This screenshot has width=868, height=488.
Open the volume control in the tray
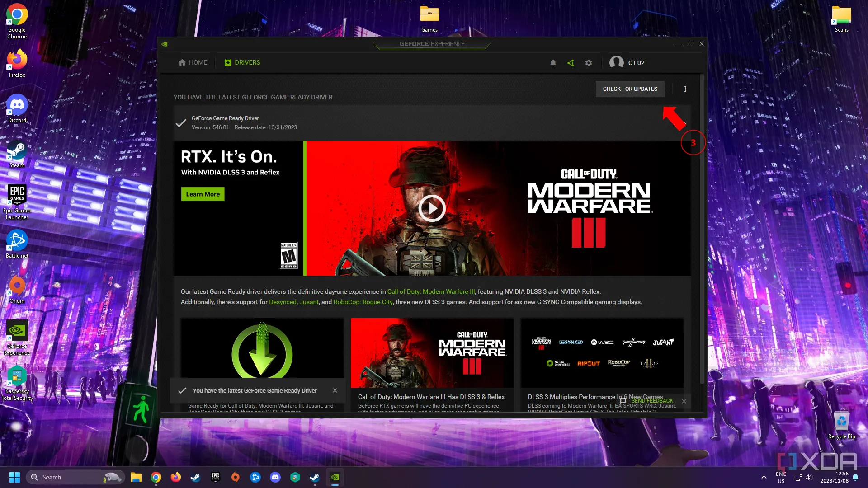coord(809,477)
